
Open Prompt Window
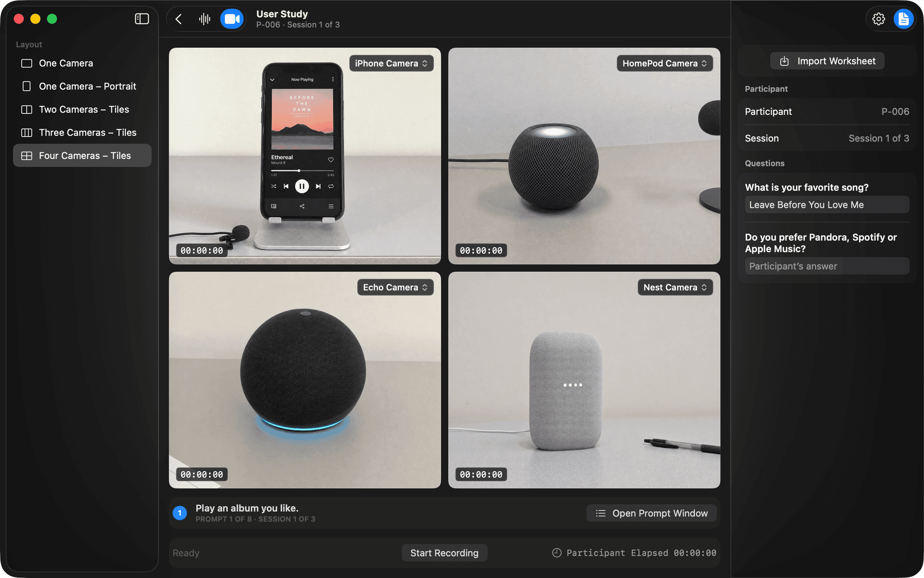651,513
